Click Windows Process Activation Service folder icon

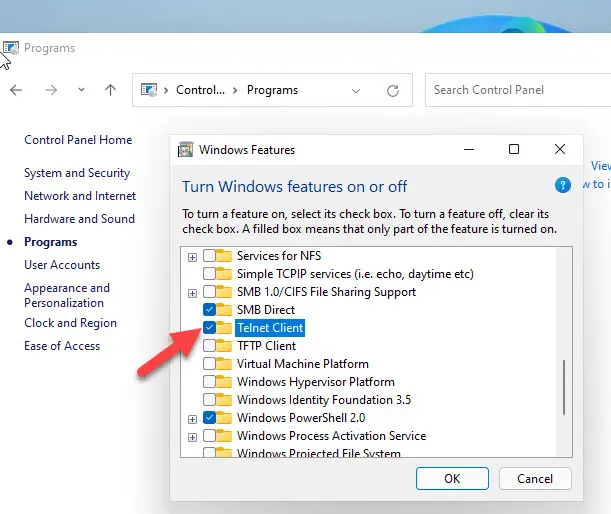point(224,435)
